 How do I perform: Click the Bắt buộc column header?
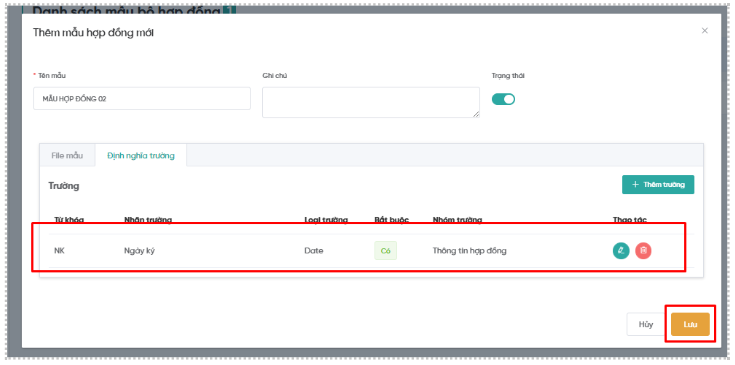(x=391, y=220)
